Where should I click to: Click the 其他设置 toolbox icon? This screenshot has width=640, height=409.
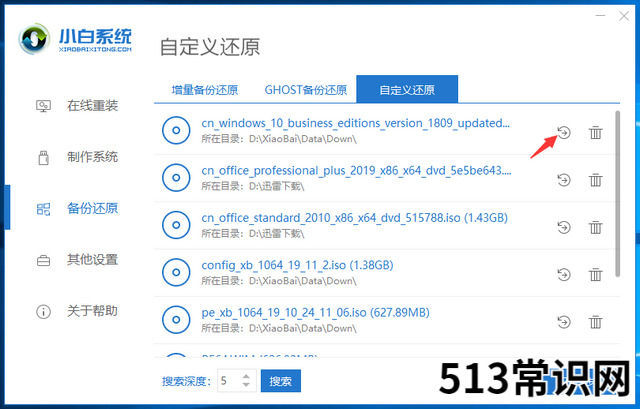[x=43, y=260]
